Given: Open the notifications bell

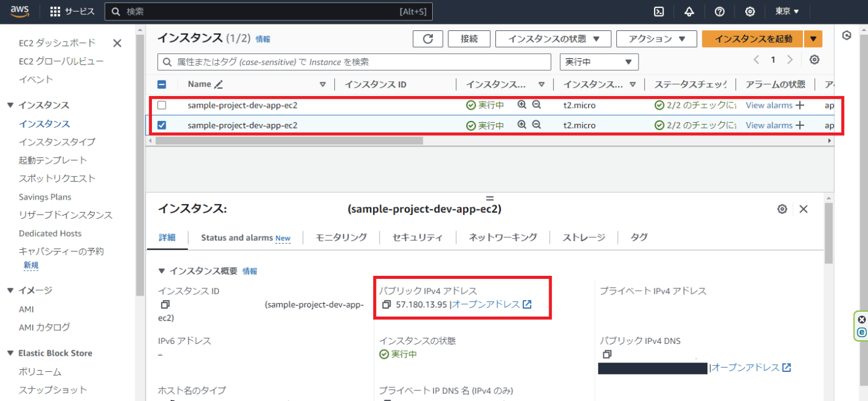Looking at the screenshot, I should tap(689, 11).
